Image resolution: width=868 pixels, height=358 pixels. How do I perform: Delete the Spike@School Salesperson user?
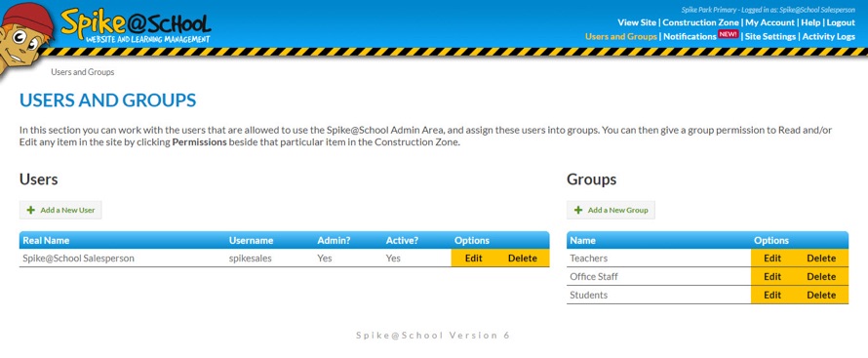[523, 259]
